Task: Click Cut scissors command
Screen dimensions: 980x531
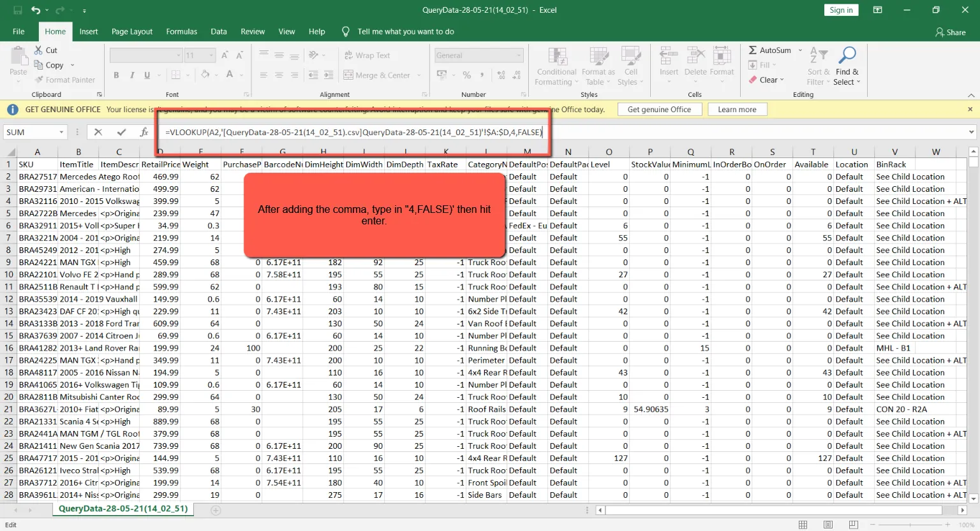Action: [x=46, y=50]
